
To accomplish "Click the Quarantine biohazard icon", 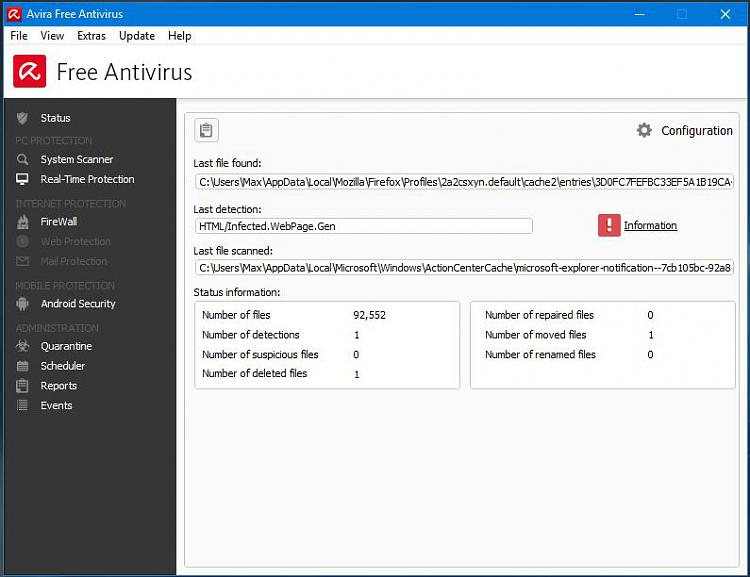I will pos(22,346).
